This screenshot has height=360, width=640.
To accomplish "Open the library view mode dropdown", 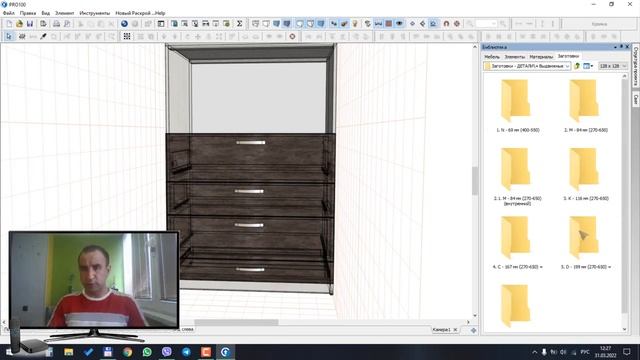I will click(x=588, y=66).
